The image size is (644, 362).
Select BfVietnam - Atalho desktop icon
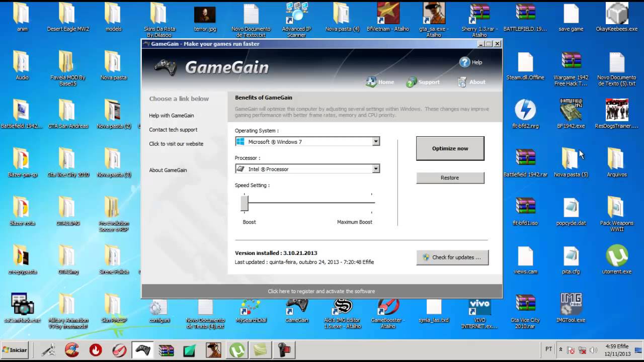tap(388, 17)
